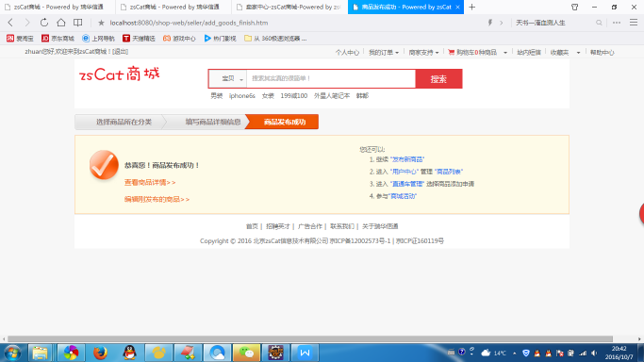Click the horizontal scrollbar at page bottom
This screenshot has width=644, height=362.
[310, 339]
